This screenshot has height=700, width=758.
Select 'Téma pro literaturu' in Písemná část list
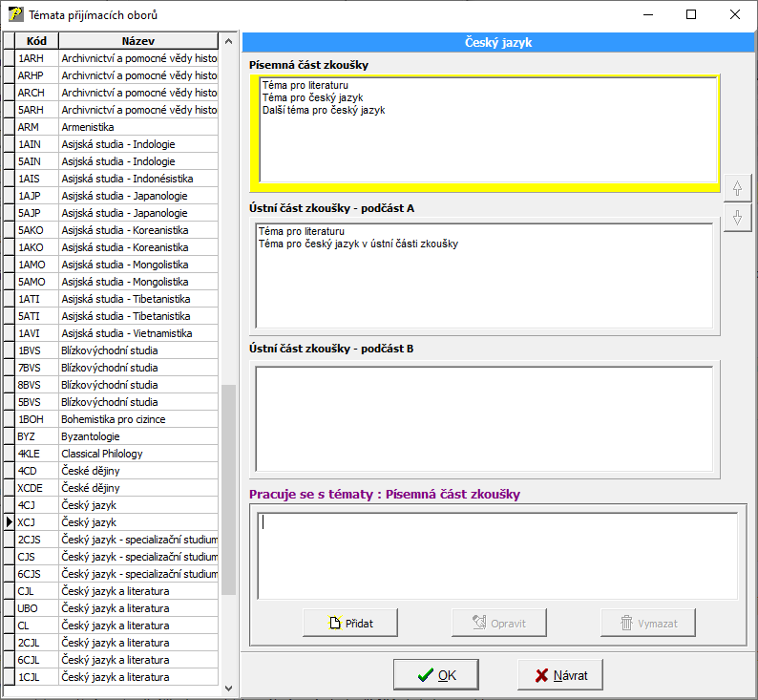[x=305, y=86]
